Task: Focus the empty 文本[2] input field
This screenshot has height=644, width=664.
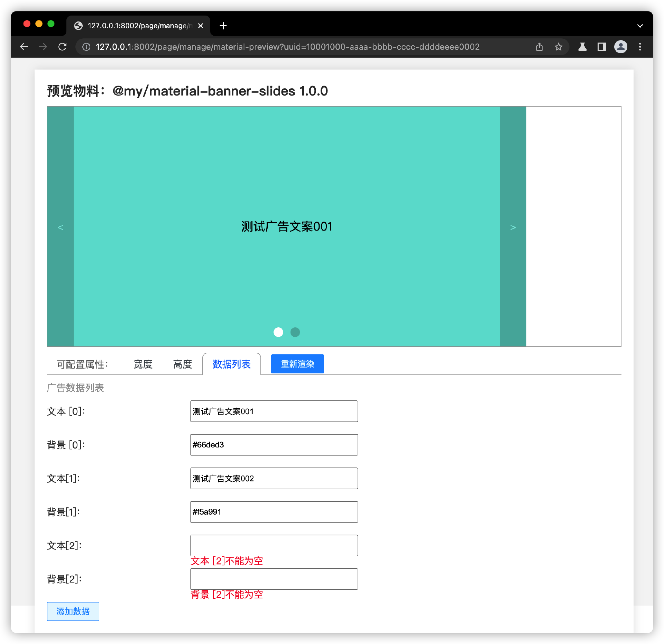Action: tap(274, 545)
